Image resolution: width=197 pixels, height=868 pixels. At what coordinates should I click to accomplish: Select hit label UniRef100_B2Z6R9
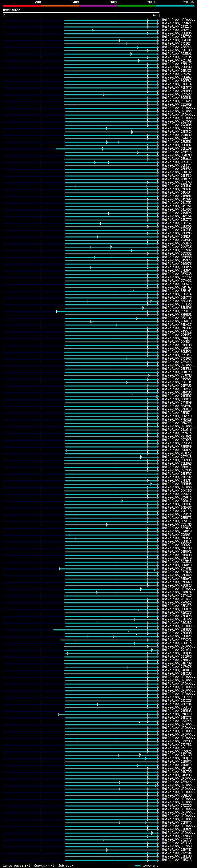177,104
